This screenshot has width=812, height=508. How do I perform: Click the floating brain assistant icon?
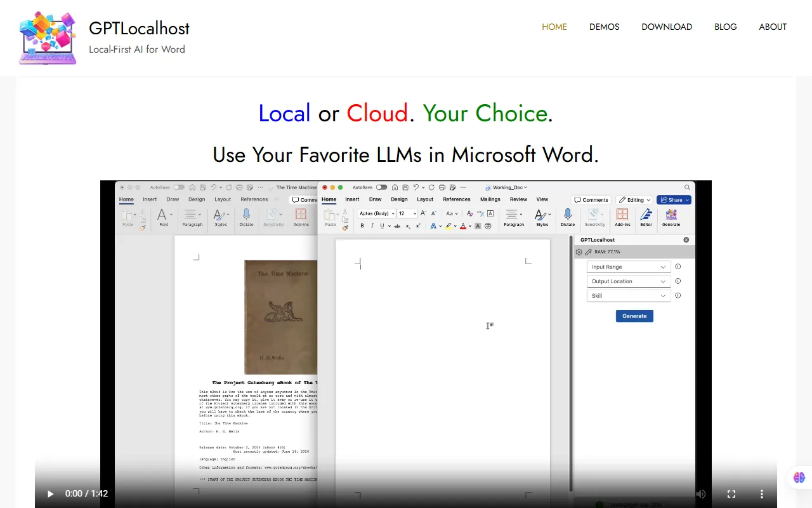coord(799,477)
